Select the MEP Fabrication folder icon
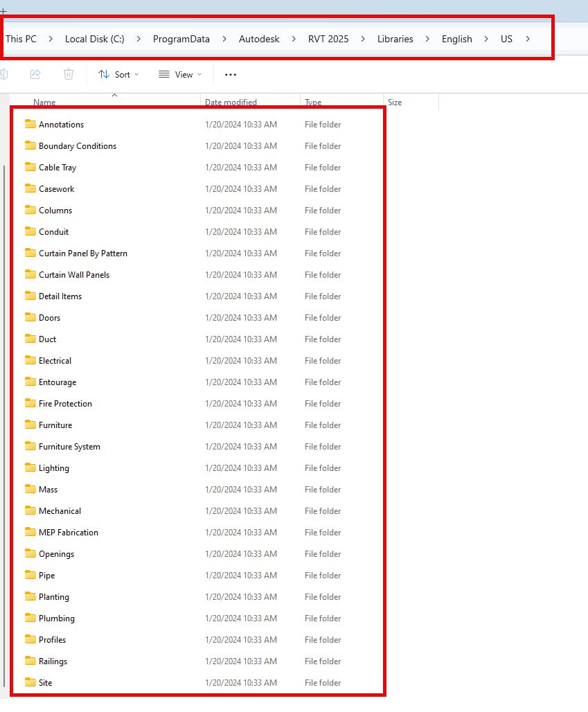The width and height of the screenshot is (588, 712). (30, 532)
